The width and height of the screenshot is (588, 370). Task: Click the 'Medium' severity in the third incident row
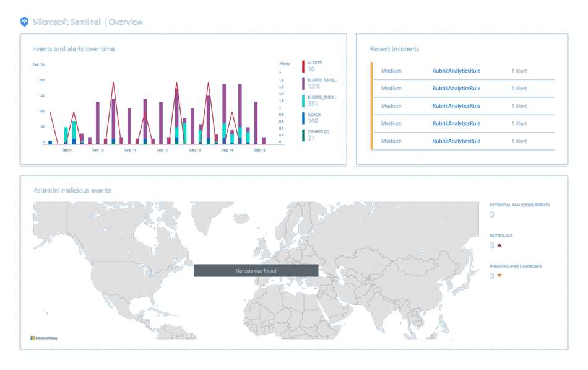click(x=391, y=106)
